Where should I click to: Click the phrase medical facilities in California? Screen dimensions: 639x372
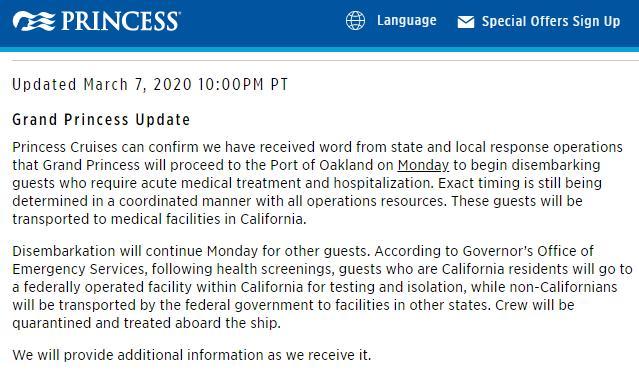(x=207, y=219)
